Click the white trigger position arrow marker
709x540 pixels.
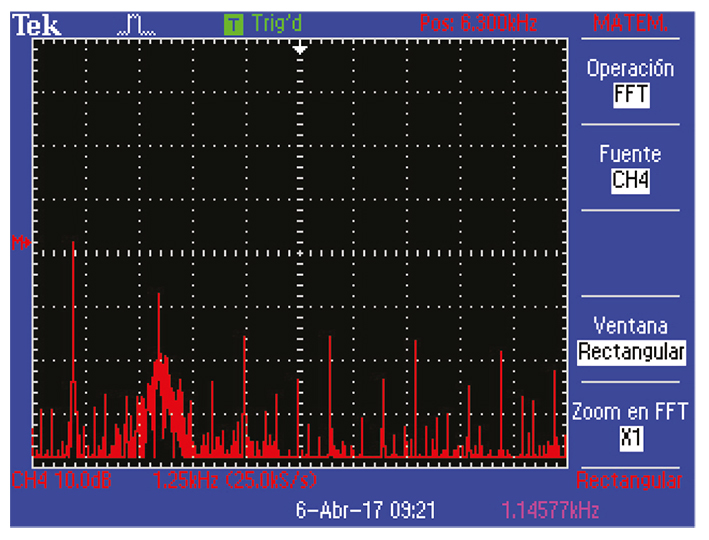click(x=299, y=47)
